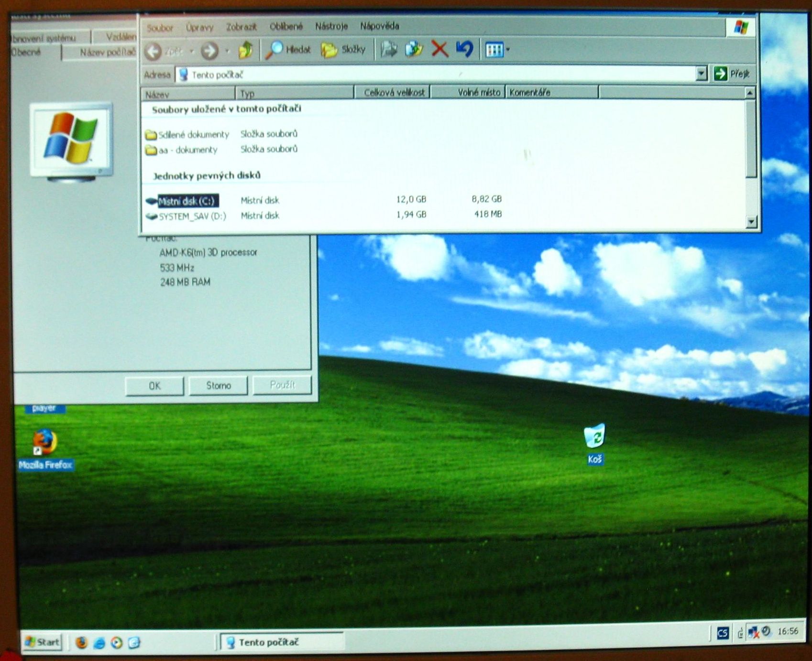The width and height of the screenshot is (812, 661).
Task: Switch to the Vzdálený tab
Action: click(115, 36)
